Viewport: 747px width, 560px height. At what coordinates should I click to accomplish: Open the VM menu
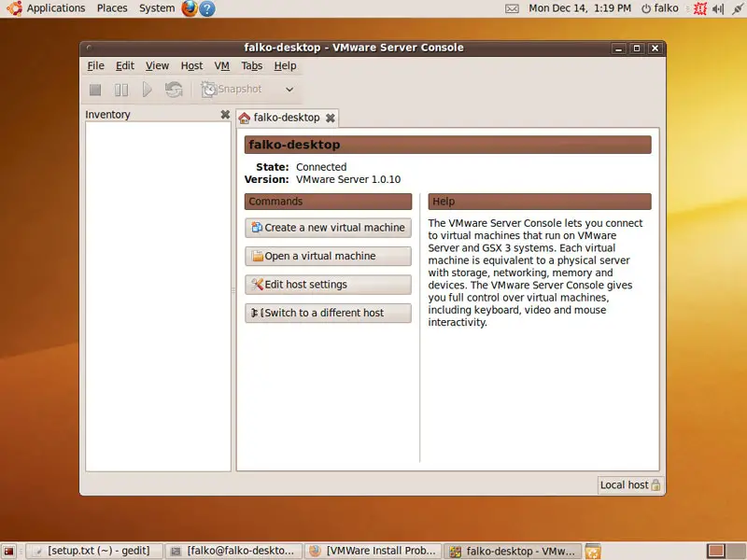pos(222,65)
